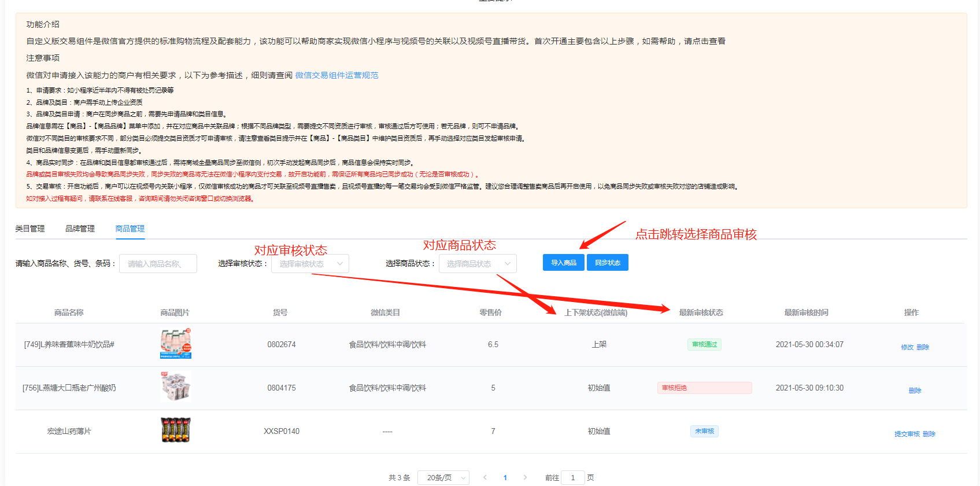Open the 微信交易组件运营规范 link
980x486 pixels.
336,75
